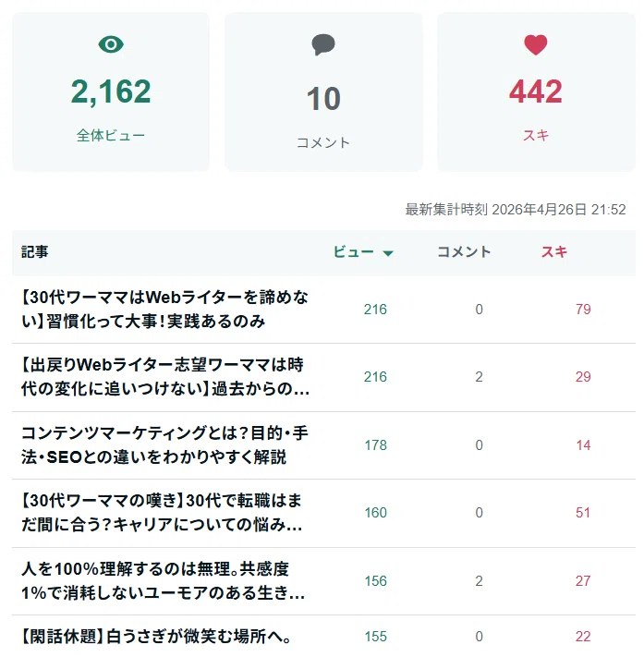Click the 178 view count for コンテンツマーケティング article
This screenshot has height=657, width=644.
point(375,445)
